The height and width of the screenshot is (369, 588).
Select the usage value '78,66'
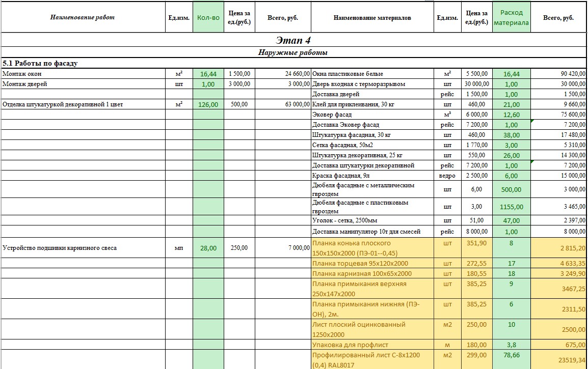point(511,359)
